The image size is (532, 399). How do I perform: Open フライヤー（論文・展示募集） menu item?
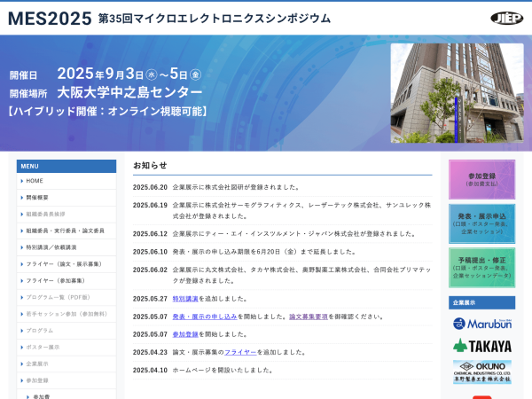(66, 264)
